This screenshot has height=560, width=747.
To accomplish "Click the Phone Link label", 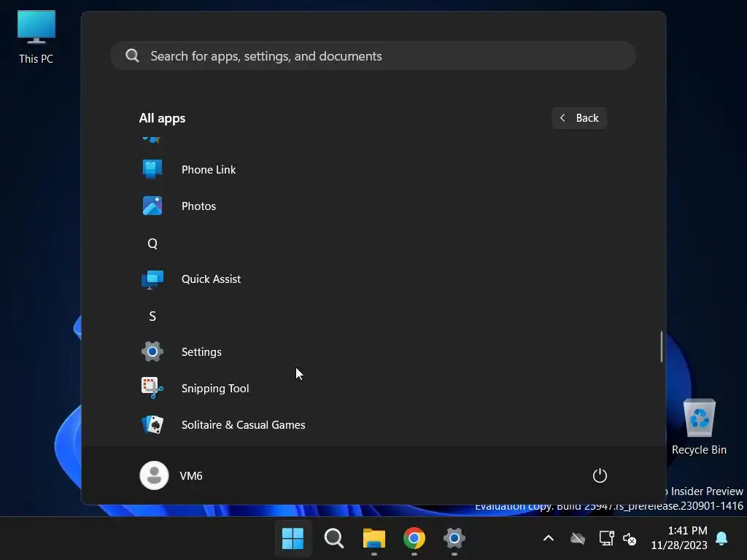I will tap(209, 169).
